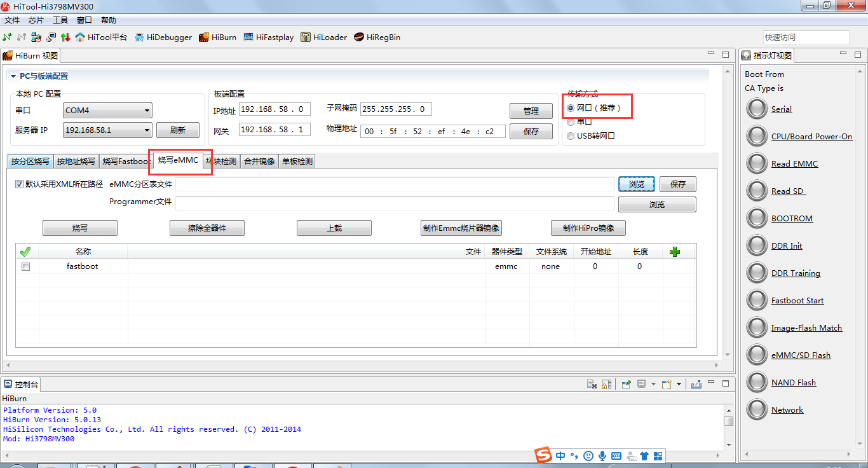The height and width of the screenshot is (468, 868).
Task: Click the grey disconnect icon in toolbar
Action: pyautogui.click(x=22, y=37)
